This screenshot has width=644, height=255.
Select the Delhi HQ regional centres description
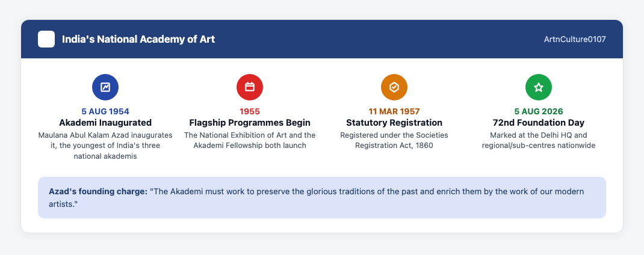(539, 141)
